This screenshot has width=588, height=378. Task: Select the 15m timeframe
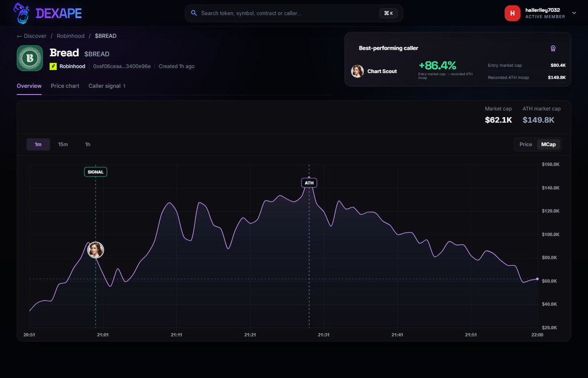pyautogui.click(x=63, y=144)
